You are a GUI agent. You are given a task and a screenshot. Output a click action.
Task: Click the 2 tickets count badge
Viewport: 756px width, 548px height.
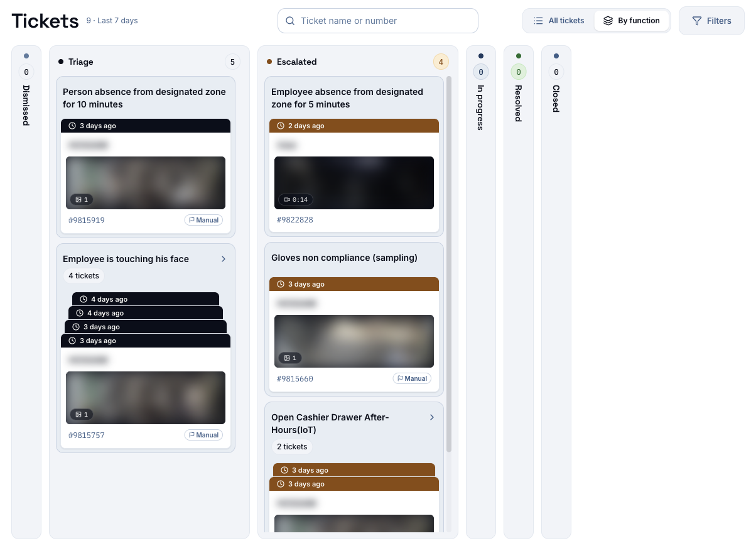point(293,447)
